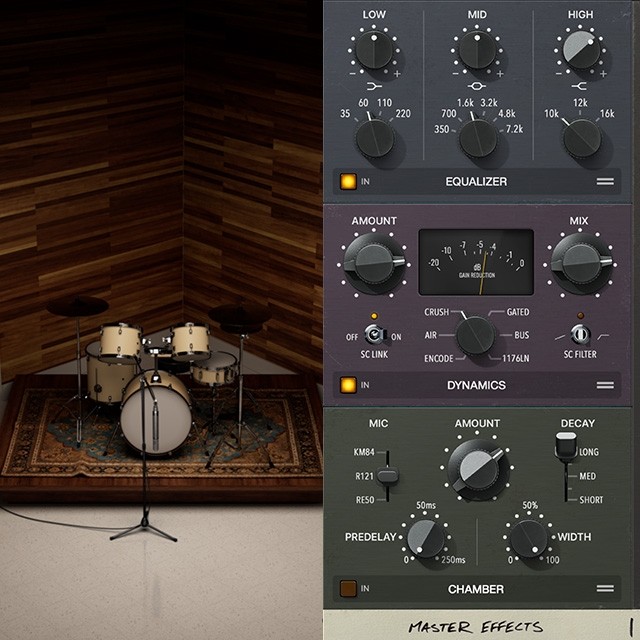The height and width of the screenshot is (640, 640).
Task: Click the bass drum in room view
Action: pos(156,415)
